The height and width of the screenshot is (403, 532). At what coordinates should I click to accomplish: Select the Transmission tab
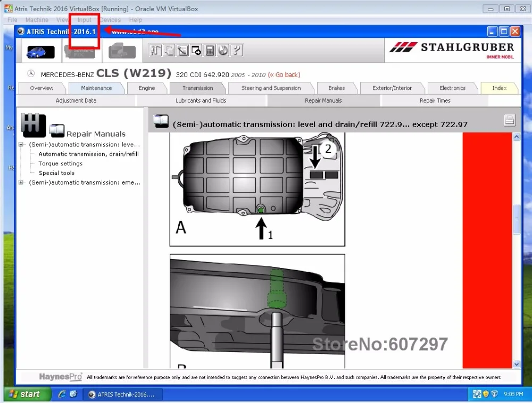198,88
